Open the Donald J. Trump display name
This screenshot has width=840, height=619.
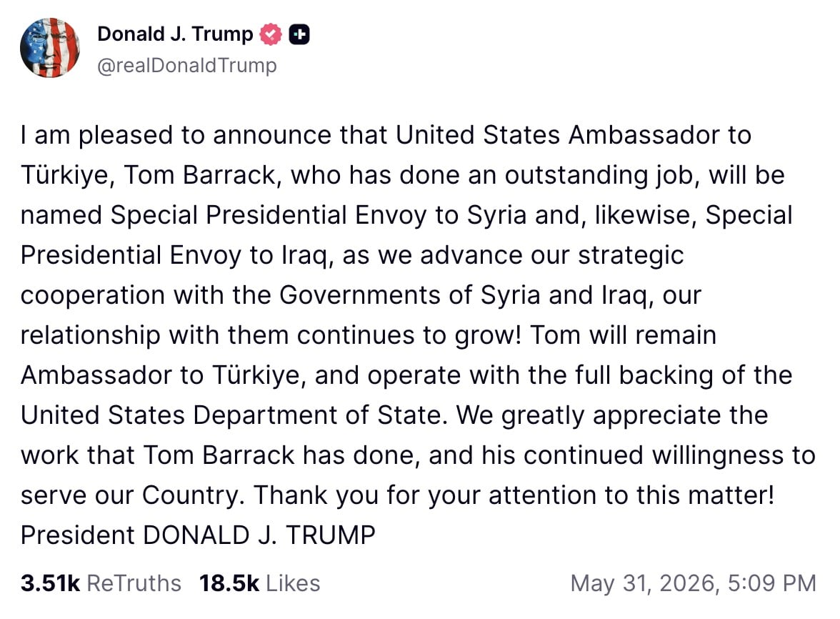175,34
